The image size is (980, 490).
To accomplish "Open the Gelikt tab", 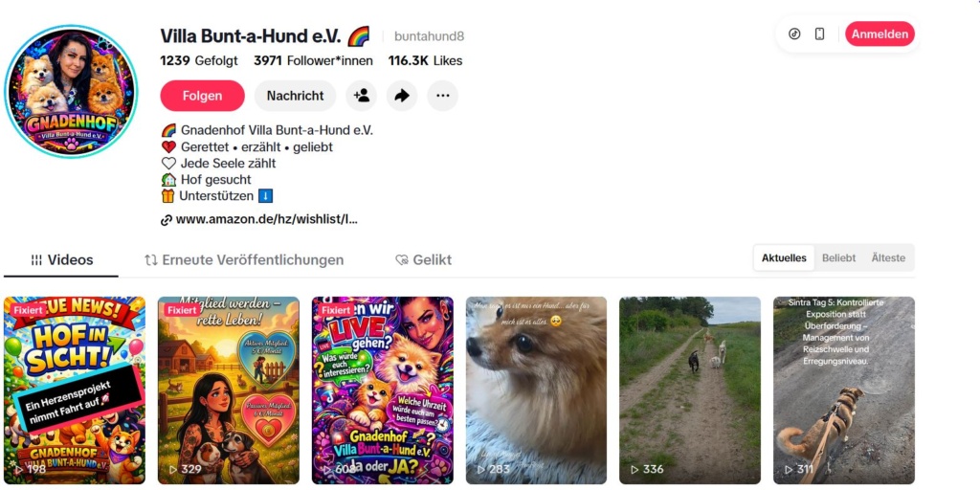I will (423, 260).
